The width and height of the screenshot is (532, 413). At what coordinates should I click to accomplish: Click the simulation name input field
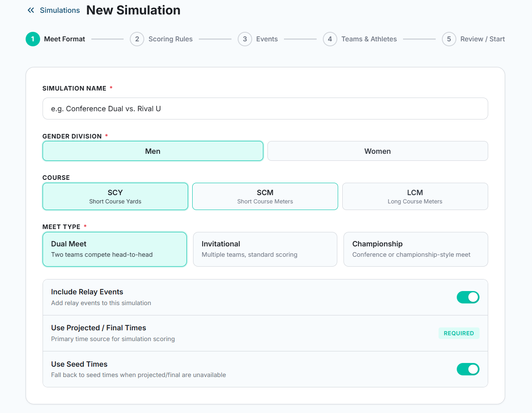pyautogui.click(x=265, y=108)
